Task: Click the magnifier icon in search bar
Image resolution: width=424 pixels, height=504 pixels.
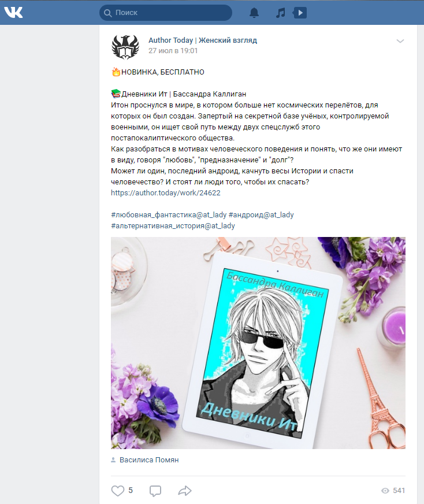Action: click(107, 13)
